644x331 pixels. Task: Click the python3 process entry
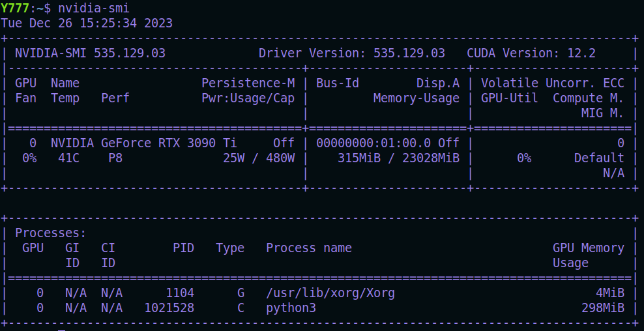[x=291, y=308]
